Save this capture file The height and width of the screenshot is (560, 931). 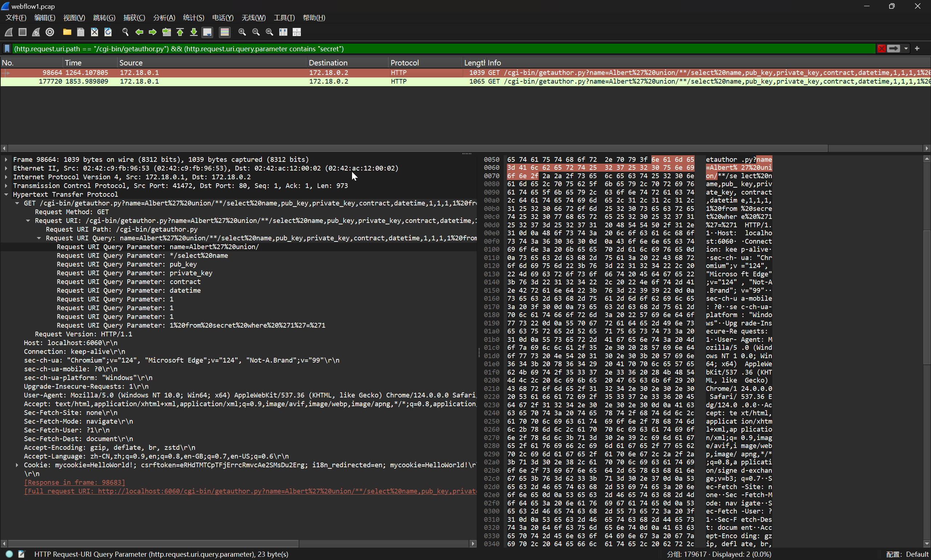pyautogui.click(x=80, y=32)
